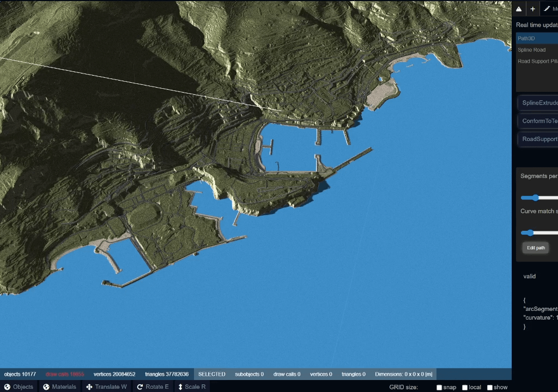Screen dimensions: 558x392
Task: Select the Translate tool in bottom toolbar
Action: coord(106,387)
